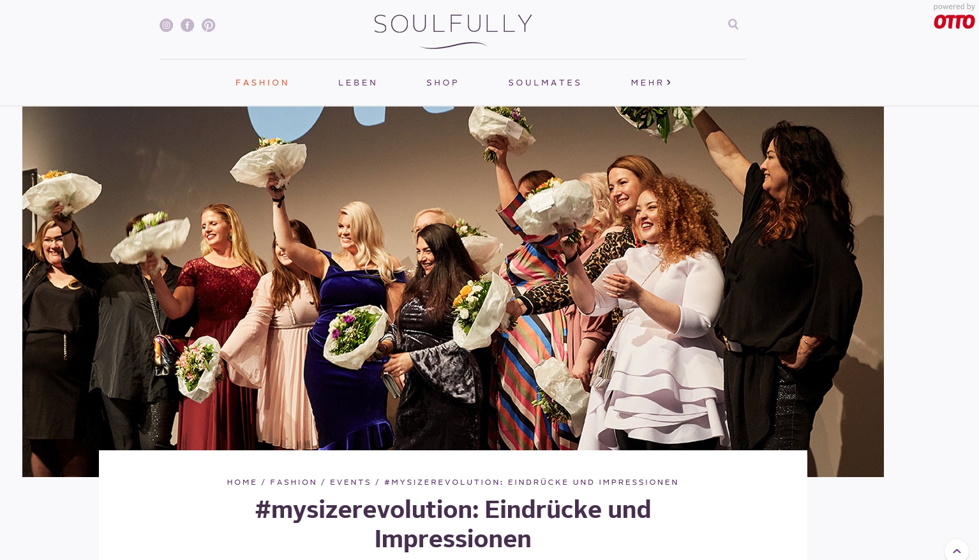Select the Leben navigation item
The height and width of the screenshot is (560, 979).
click(357, 83)
